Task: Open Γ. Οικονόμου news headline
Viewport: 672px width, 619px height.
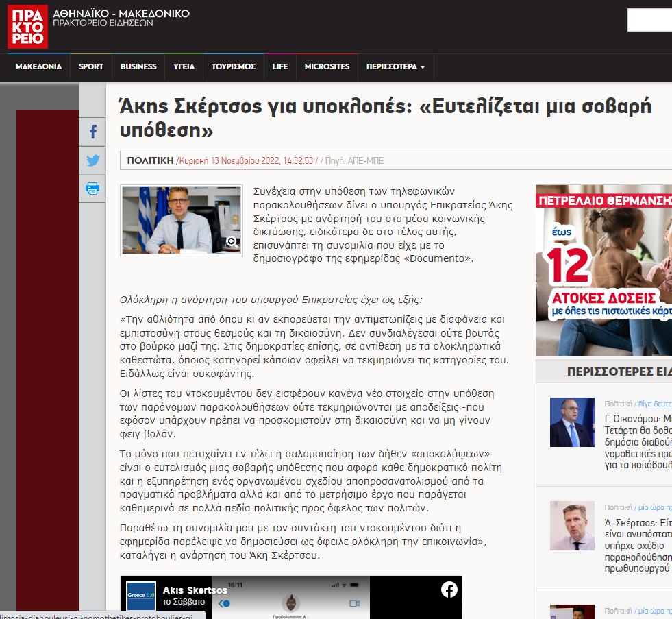Action: 638,442
